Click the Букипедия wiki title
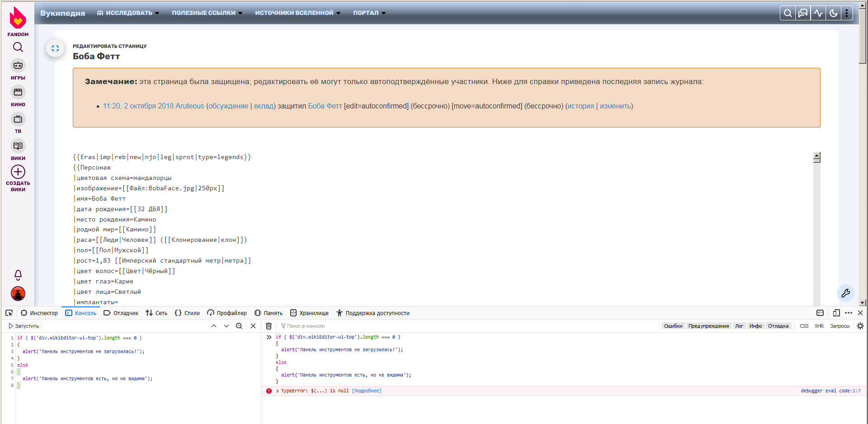 click(62, 13)
